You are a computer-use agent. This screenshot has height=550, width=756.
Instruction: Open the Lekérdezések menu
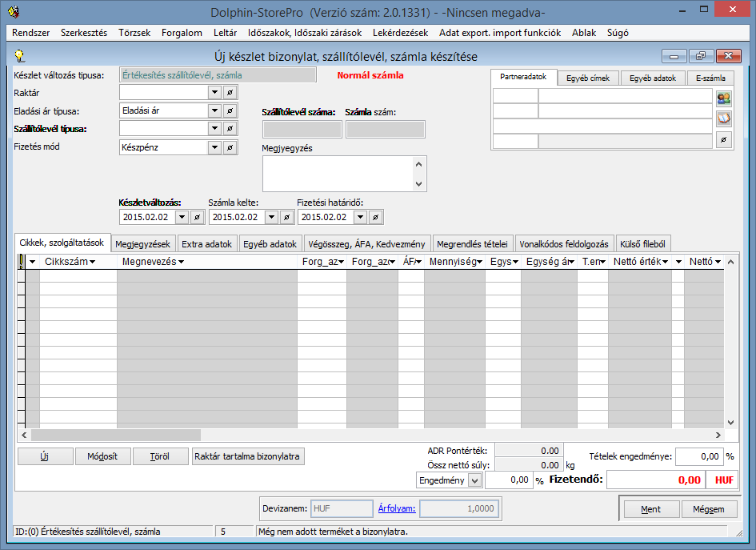click(x=400, y=33)
